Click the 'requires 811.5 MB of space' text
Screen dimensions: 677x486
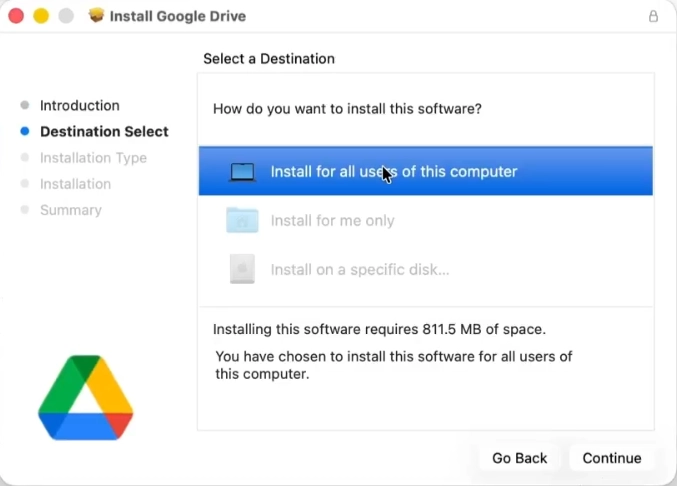(455, 329)
